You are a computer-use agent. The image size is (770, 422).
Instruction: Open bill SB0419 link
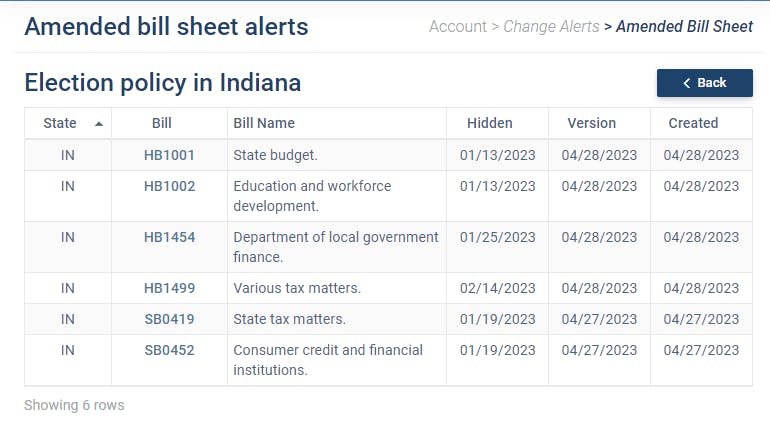[x=169, y=319]
